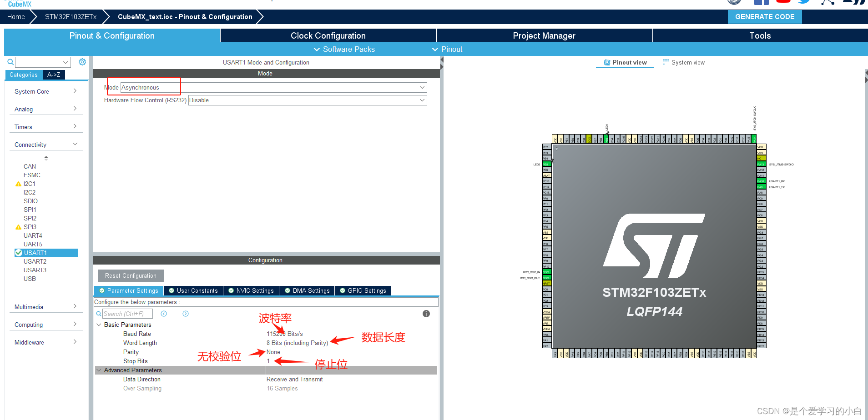Click the next arrow beside the parameter search field
The width and height of the screenshot is (868, 420).
(x=185, y=314)
